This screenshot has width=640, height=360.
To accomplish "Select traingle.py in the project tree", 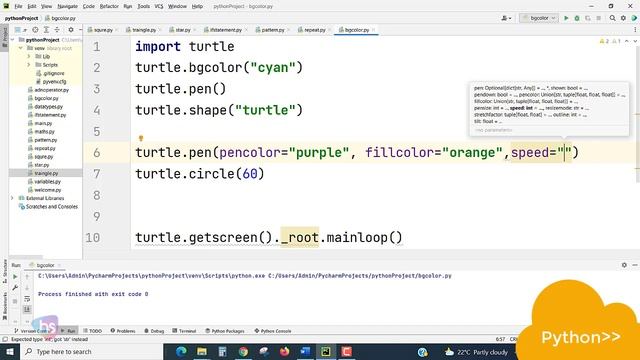I will pyautogui.click(x=46, y=173).
